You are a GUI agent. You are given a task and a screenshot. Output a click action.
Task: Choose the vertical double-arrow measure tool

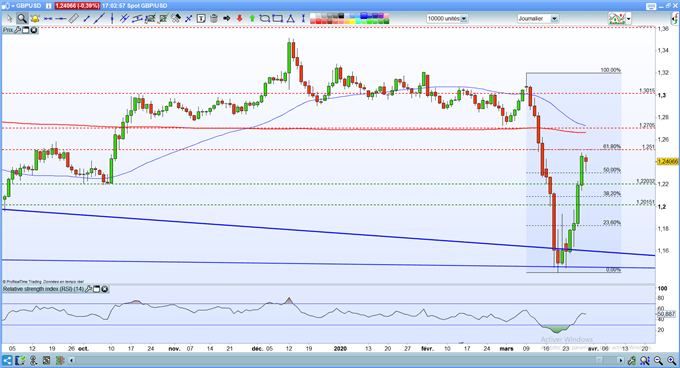click(x=303, y=19)
